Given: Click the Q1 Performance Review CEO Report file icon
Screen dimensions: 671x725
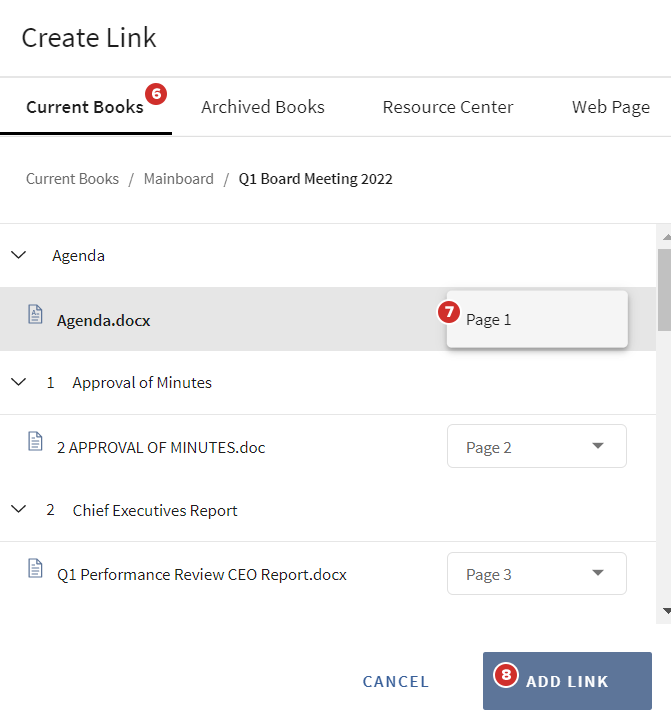Looking at the screenshot, I should [36, 569].
